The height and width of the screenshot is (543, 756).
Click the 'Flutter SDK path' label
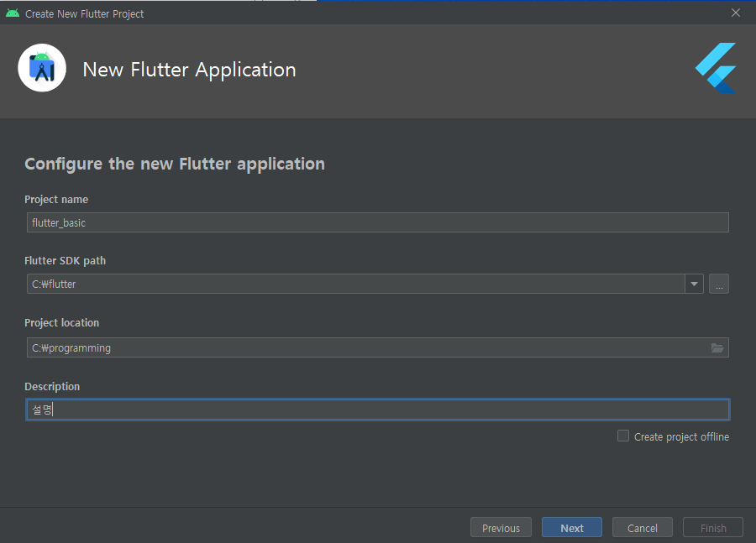click(x=65, y=261)
